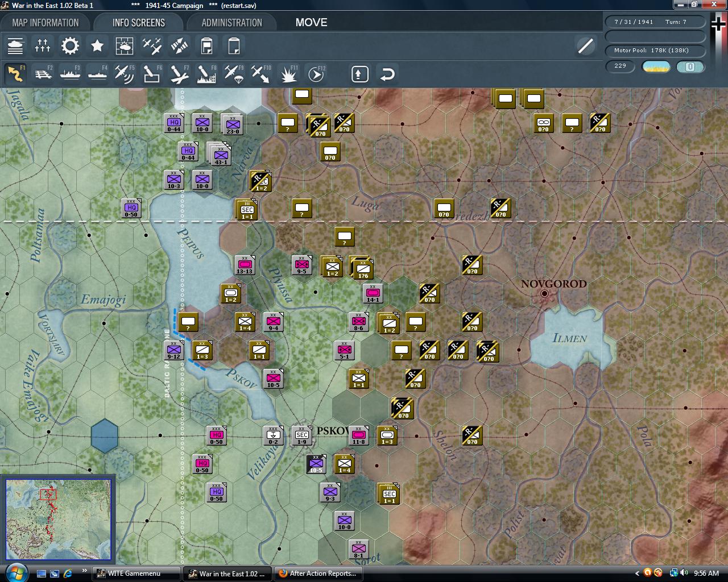Screen dimensions: 728x582
Task: Click the undo curved arrow button
Action: pos(387,74)
